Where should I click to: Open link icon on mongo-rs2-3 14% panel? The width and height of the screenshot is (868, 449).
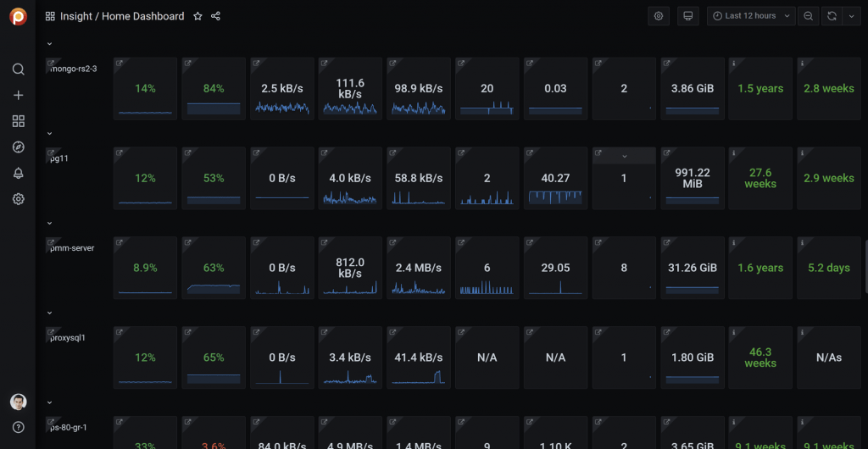pyautogui.click(x=119, y=63)
